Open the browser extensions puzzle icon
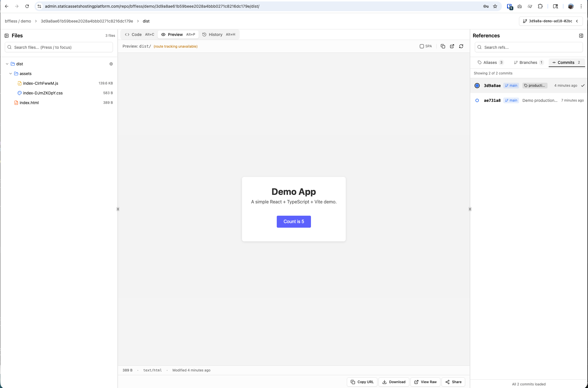Viewport: 588px width, 388px height. (x=540, y=6)
